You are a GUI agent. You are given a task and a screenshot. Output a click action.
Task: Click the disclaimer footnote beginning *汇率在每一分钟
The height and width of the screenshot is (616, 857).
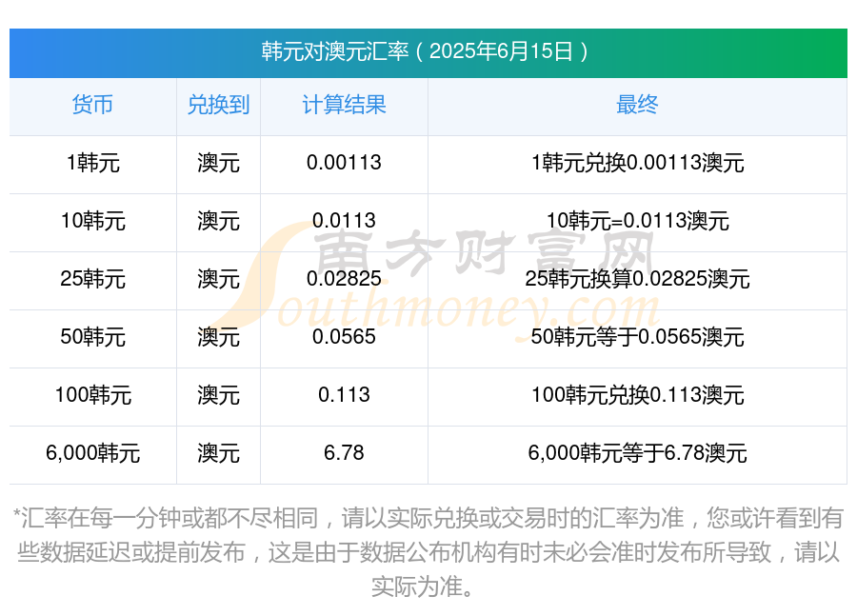pos(428,552)
